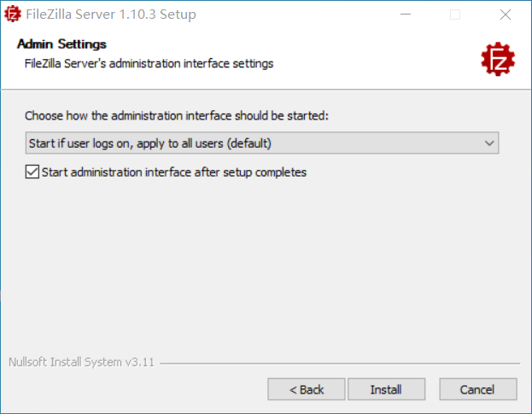Click the red FileZilla logo in the header

point(498,59)
